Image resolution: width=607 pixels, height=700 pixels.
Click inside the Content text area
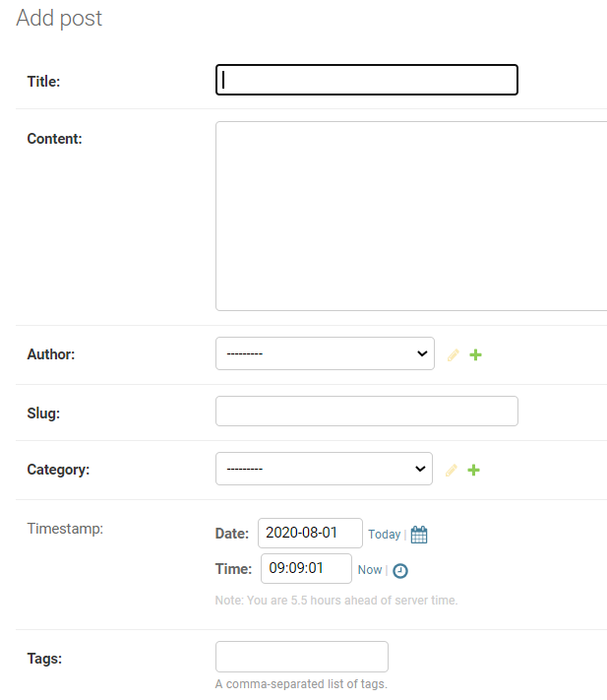(x=411, y=216)
